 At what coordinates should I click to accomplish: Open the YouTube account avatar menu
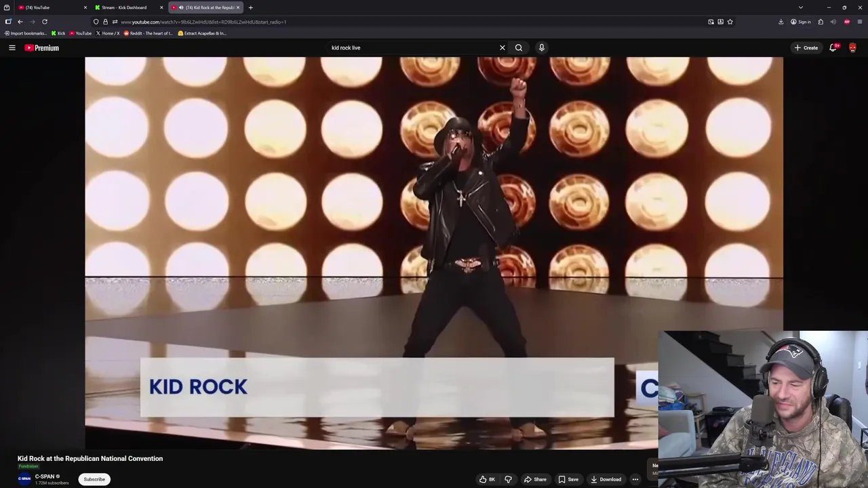(852, 47)
